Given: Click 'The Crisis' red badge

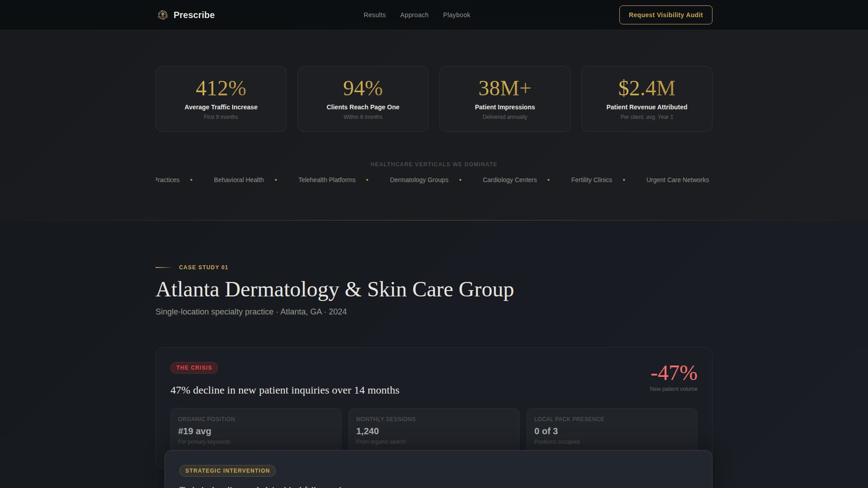Looking at the screenshot, I should click(194, 368).
